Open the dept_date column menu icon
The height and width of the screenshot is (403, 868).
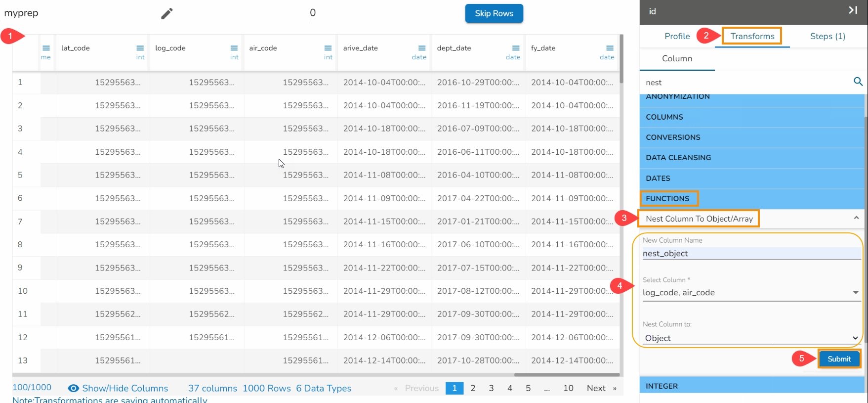515,48
